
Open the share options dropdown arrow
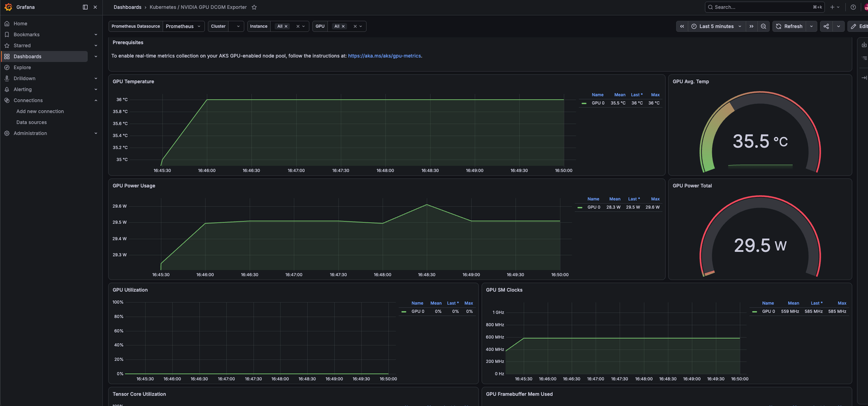[x=839, y=26]
